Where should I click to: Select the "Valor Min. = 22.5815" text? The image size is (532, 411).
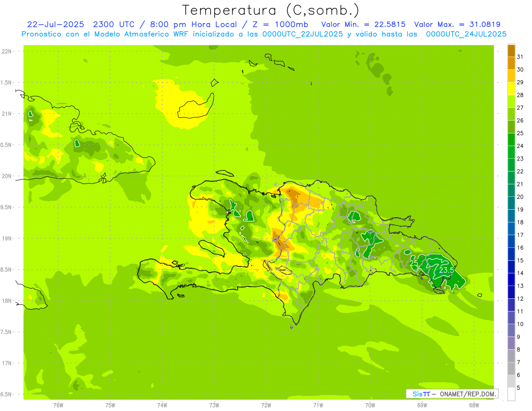tap(363, 24)
